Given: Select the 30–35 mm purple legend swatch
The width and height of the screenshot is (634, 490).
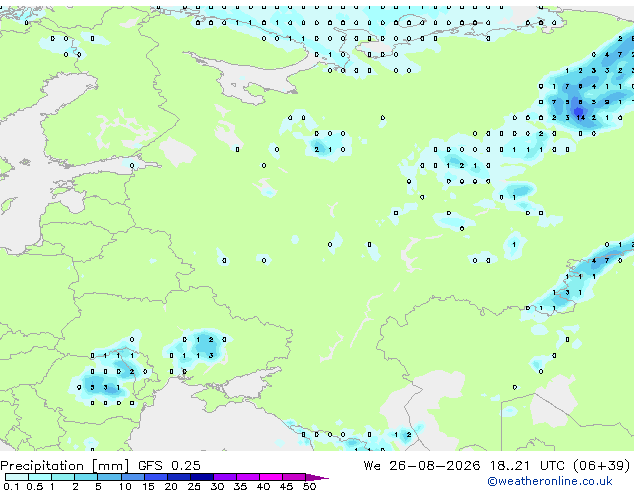Looking at the screenshot, I should point(225,477).
